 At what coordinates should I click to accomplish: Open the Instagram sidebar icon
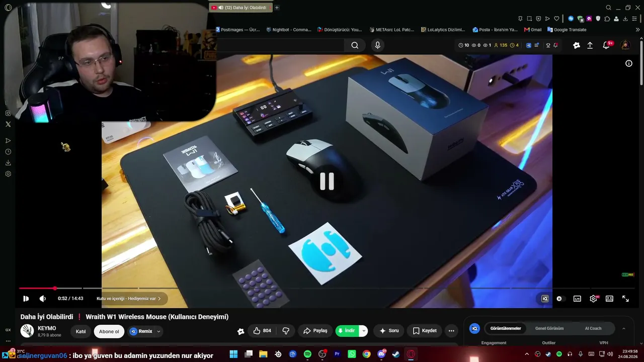click(x=8, y=113)
